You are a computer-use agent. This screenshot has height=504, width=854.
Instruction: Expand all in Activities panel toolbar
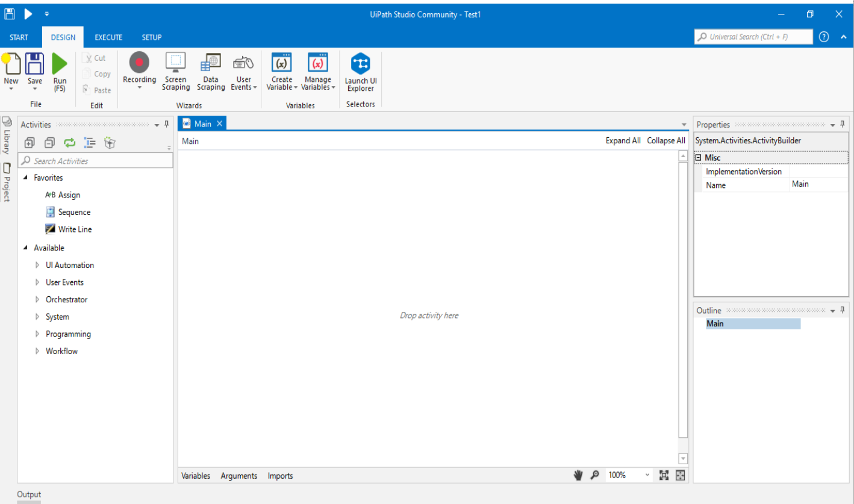(29, 143)
